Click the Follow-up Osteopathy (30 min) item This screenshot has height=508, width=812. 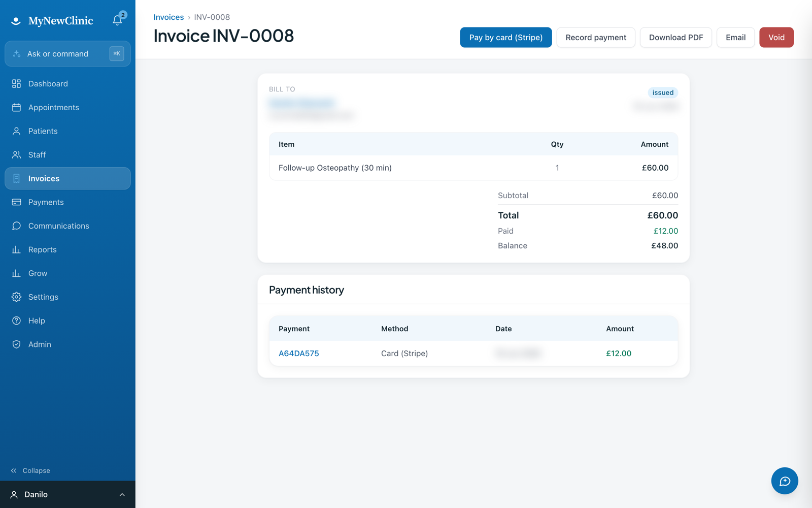[335, 168]
